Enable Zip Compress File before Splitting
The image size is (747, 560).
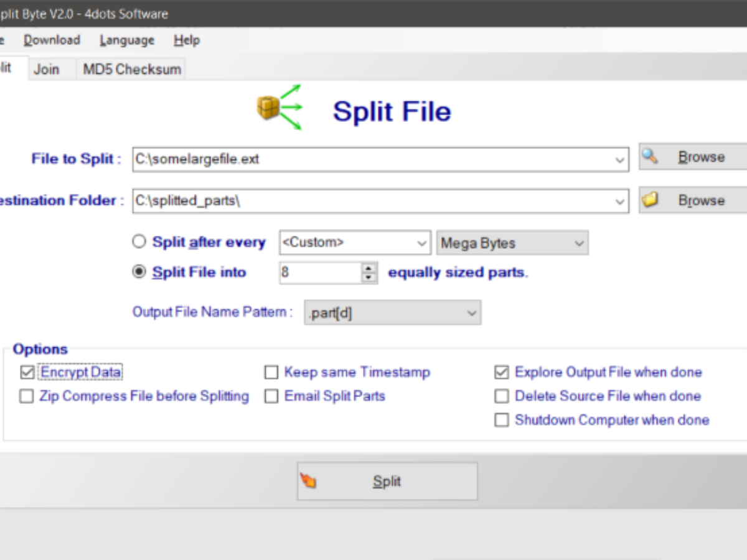[27, 396]
